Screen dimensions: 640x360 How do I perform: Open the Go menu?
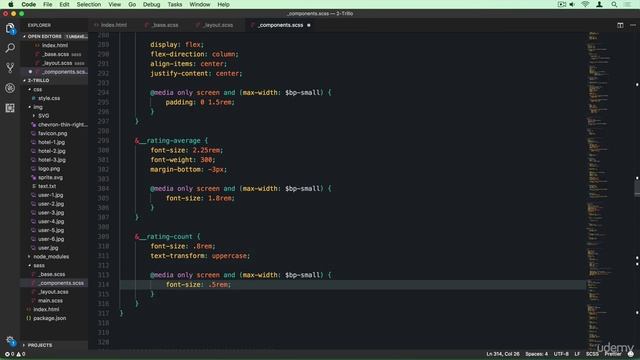[x=132, y=4]
